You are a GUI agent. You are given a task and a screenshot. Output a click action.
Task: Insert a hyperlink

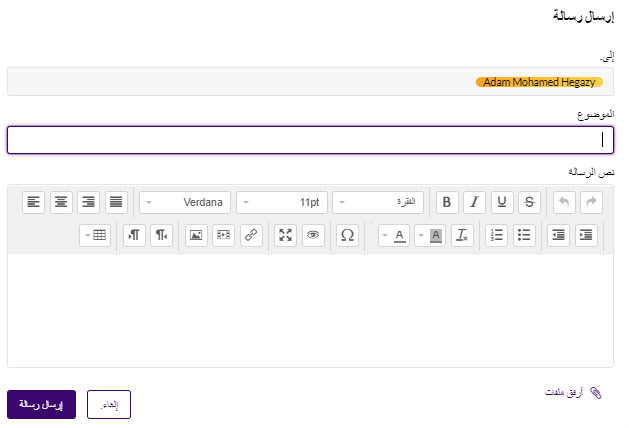(x=251, y=235)
